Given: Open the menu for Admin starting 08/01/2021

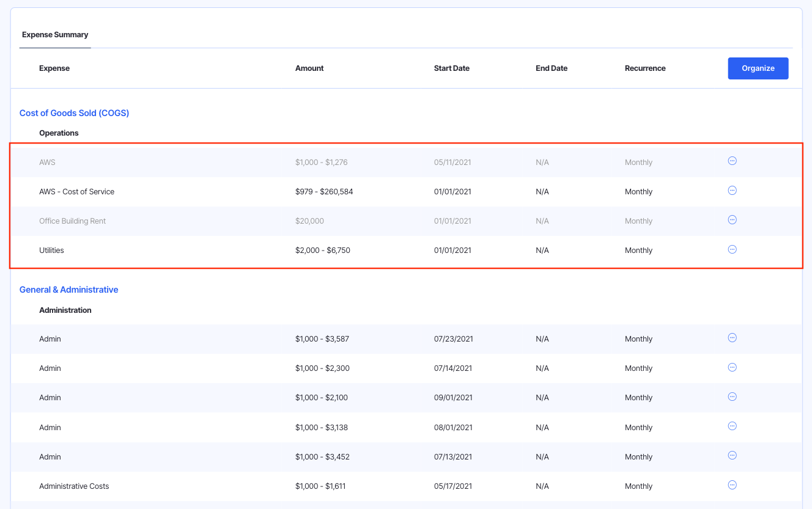Looking at the screenshot, I should (x=732, y=427).
